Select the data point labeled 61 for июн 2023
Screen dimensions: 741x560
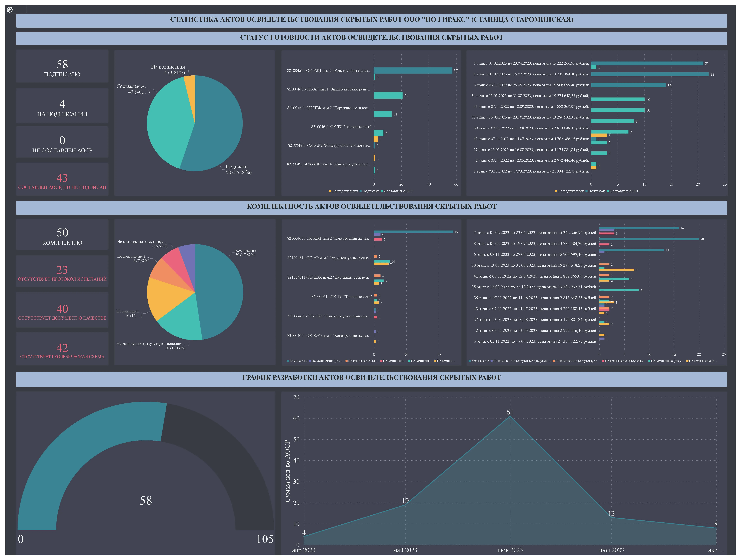pos(510,416)
